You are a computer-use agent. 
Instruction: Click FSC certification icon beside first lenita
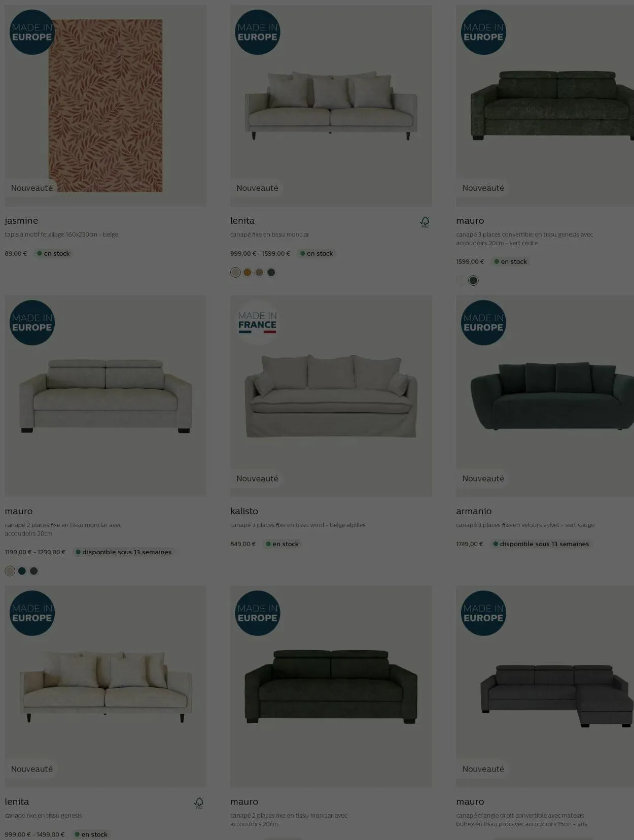(x=425, y=222)
